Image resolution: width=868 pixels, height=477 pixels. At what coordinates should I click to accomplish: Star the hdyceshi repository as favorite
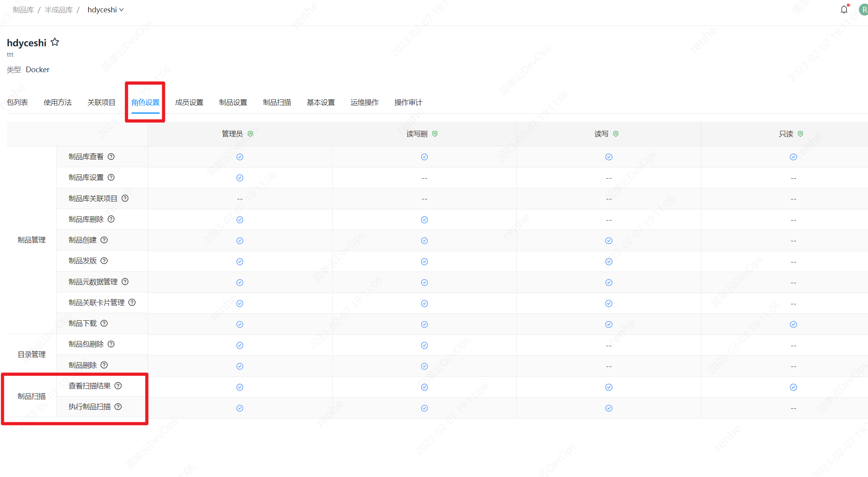(55, 42)
